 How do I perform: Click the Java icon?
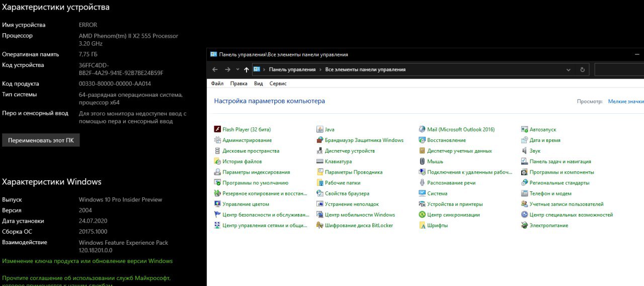point(320,129)
